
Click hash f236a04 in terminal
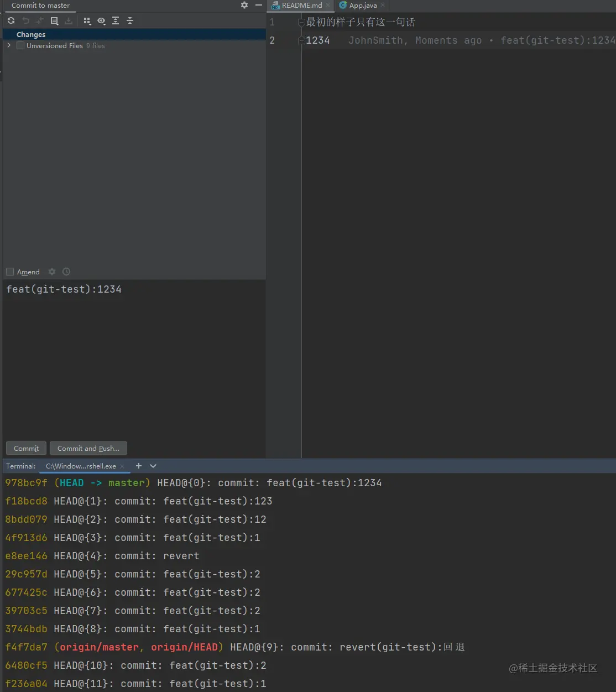pyautogui.click(x=27, y=684)
